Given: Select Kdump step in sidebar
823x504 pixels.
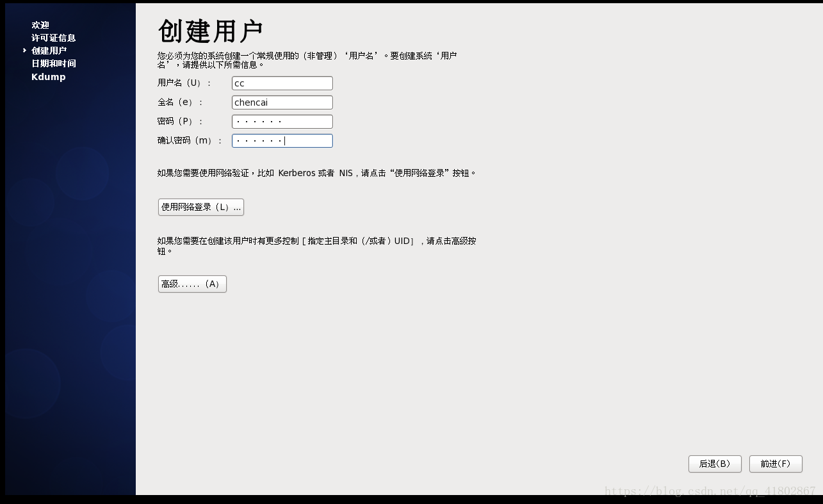Looking at the screenshot, I should [x=49, y=77].
